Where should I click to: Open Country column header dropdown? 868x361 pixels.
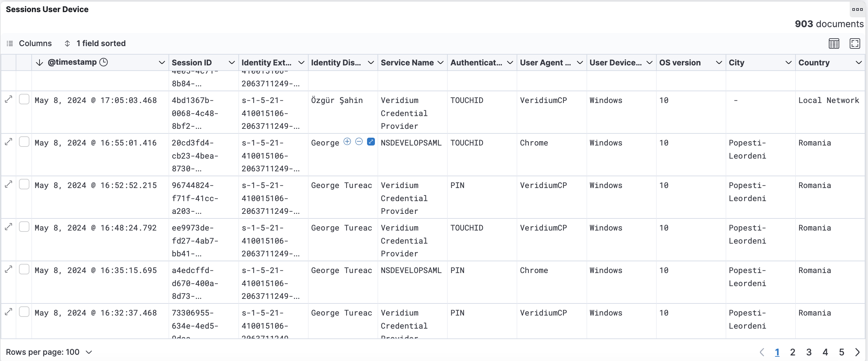(x=858, y=63)
